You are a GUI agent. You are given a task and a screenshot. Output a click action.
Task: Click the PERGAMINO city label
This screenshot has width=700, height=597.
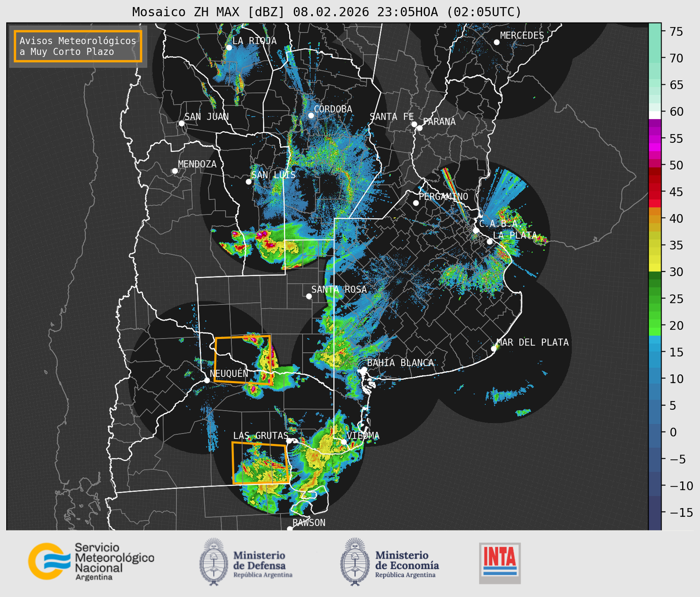click(x=444, y=196)
